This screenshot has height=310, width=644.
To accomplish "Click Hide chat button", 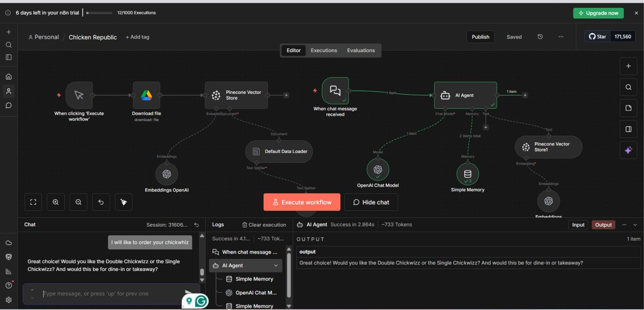I will pos(371,202).
